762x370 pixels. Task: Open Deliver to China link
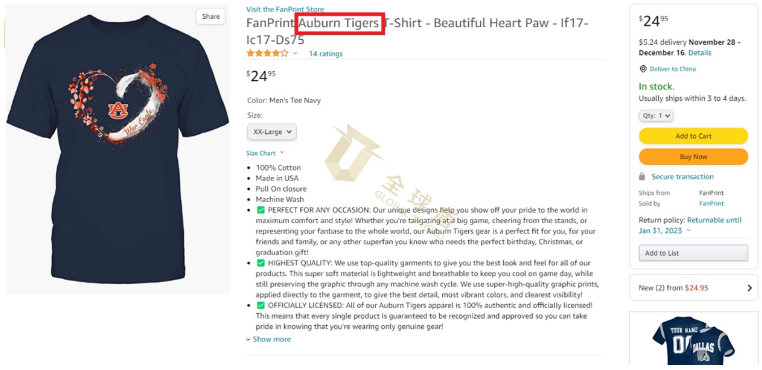point(673,69)
